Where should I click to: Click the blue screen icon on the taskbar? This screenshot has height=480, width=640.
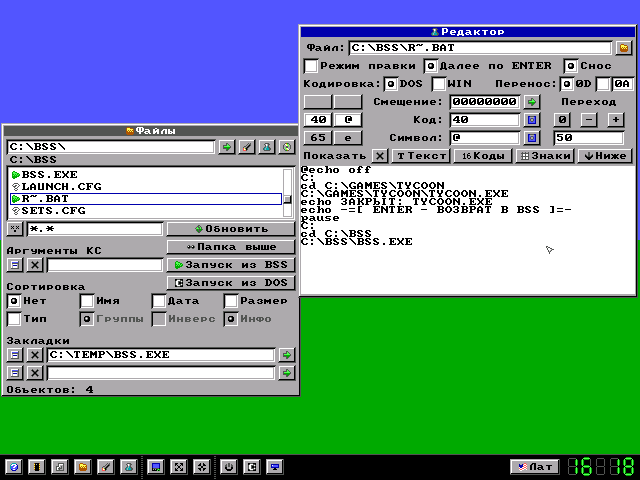coord(156,467)
